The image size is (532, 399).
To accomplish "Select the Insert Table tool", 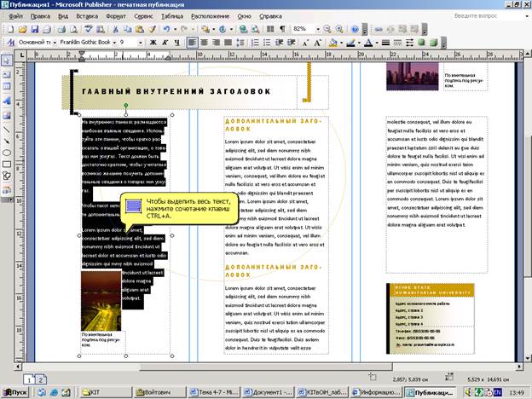I will 7,88.
